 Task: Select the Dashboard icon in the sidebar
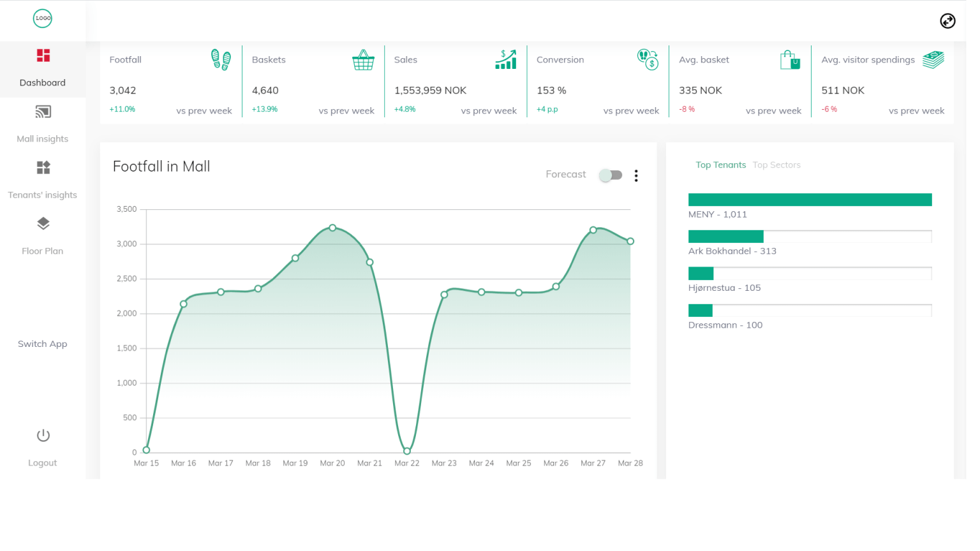click(x=43, y=56)
